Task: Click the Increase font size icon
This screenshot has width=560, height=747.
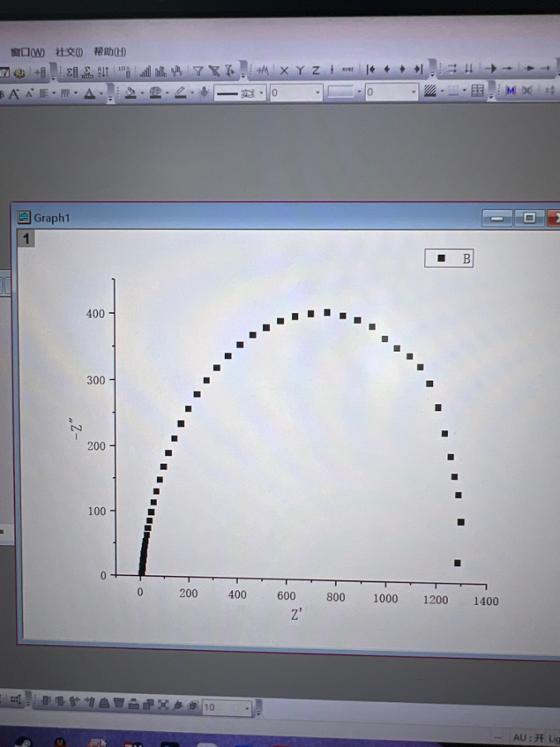Action: coord(13,93)
